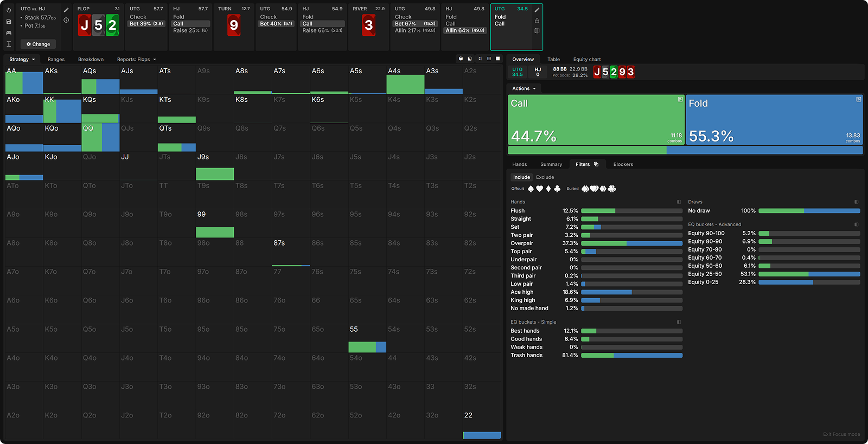Screen dimensions: 868x444
Task: Select the AKs cell in hand matrix
Action: (62, 80)
